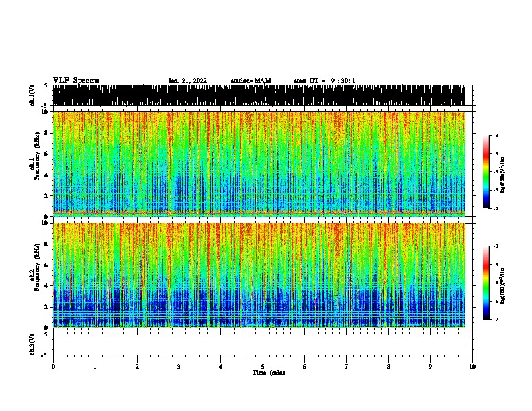Click the ch.2 spectrogram colorbar

486,283
